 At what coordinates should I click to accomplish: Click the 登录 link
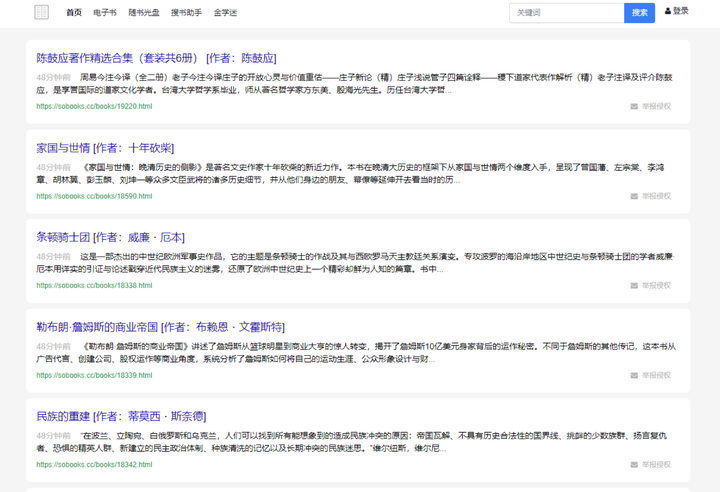click(x=681, y=11)
